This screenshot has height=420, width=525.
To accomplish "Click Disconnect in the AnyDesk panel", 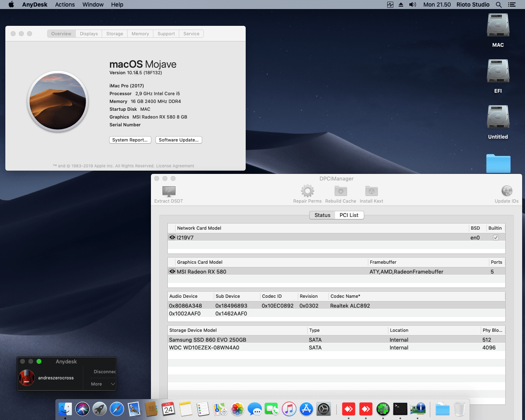I will (x=103, y=372).
